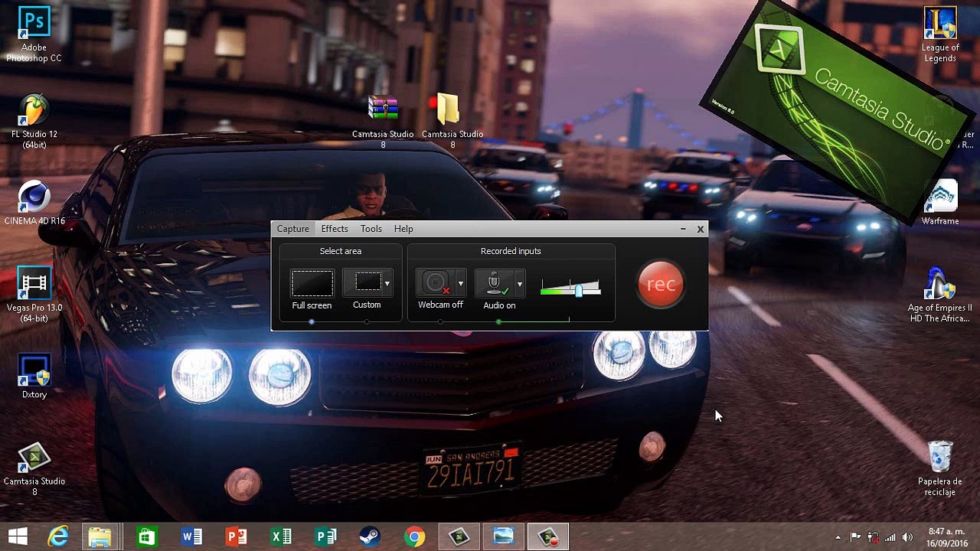Switch to the Camtasia Recorder taskbar button

coord(548,536)
